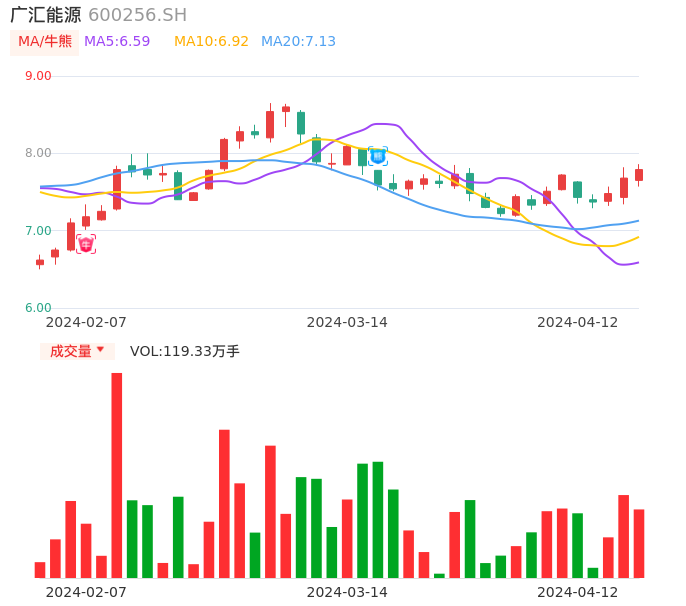Open the 成交量 indicator dropdown arrow

(100, 350)
